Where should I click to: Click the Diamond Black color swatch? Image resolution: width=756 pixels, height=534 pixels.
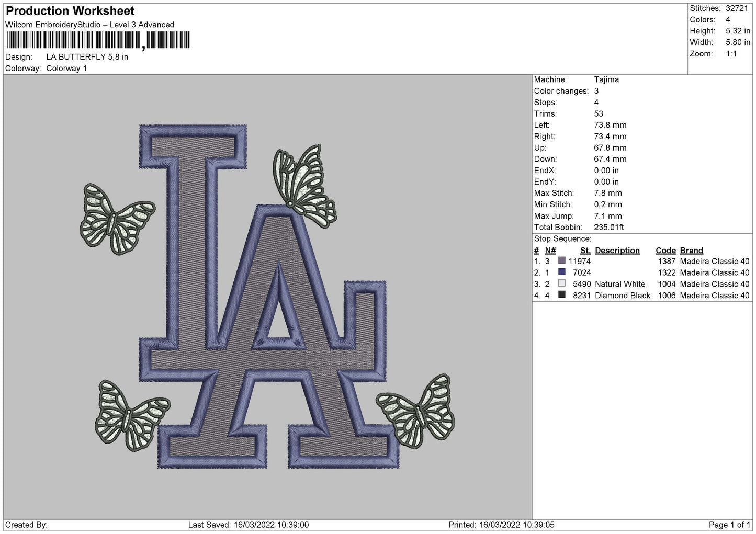(x=562, y=295)
